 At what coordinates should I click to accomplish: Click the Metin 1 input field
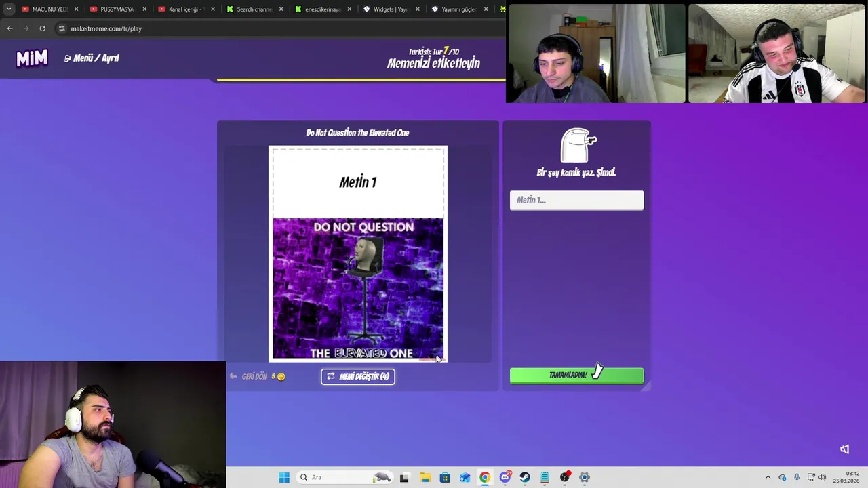pyautogui.click(x=576, y=200)
